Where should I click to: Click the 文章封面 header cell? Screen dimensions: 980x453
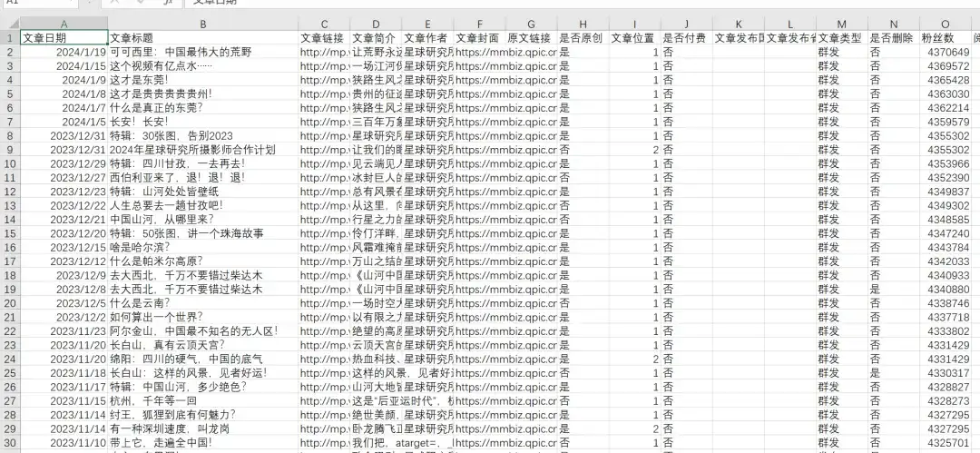480,38
